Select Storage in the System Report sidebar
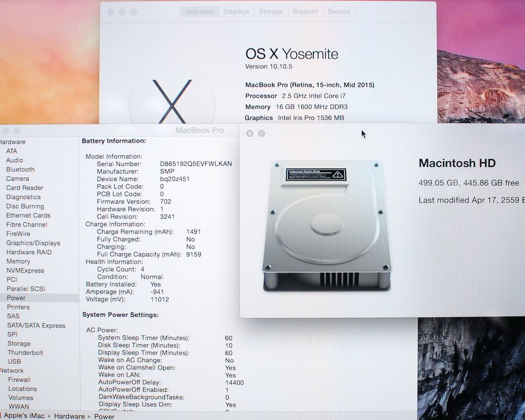Screen dimensions: 525x420 (x=19, y=343)
